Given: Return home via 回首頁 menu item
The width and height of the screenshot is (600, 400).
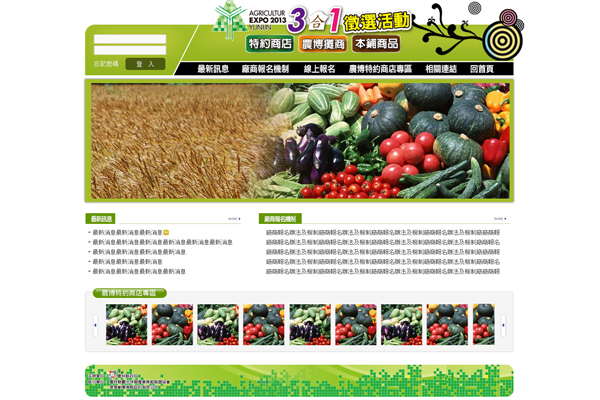Looking at the screenshot, I should (482, 69).
